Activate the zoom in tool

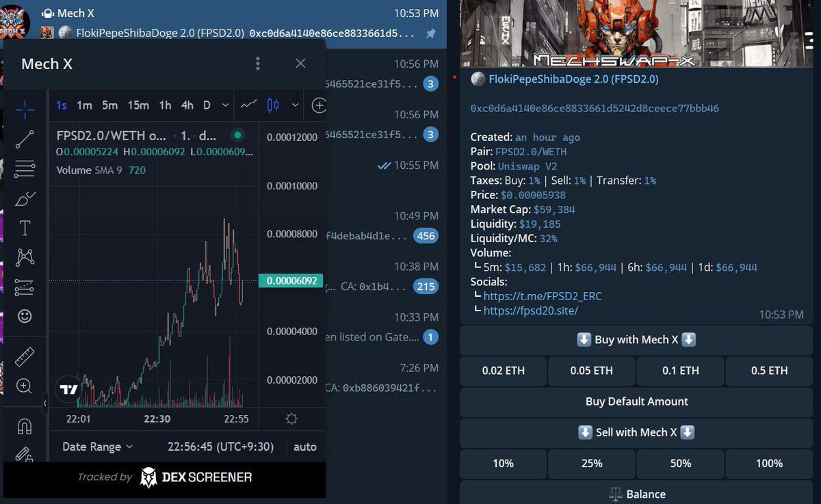point(25,386)
